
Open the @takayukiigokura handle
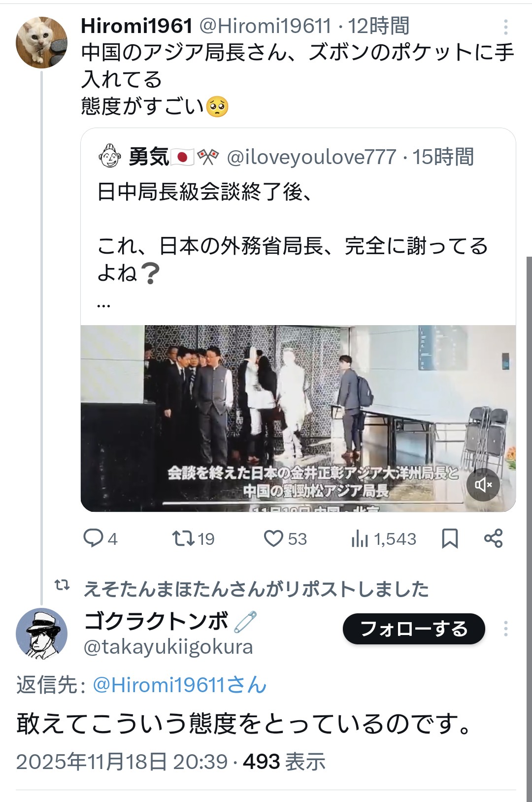pyautogui.click(x=168, y=647)
